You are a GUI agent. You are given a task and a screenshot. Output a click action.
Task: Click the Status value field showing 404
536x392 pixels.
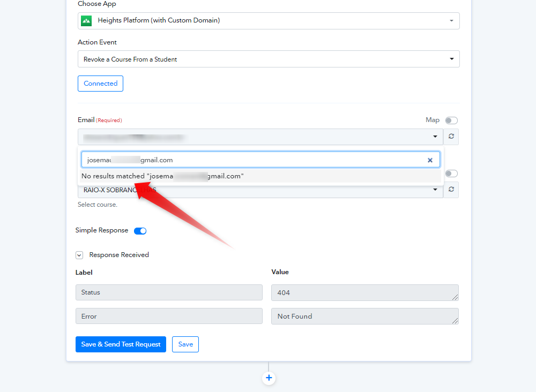364,292
